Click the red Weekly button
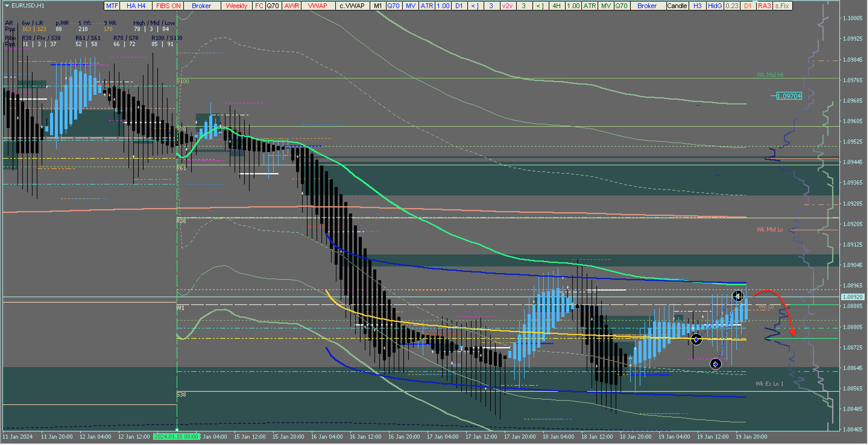The width and height of the screenshot is (868, 445). (236, 6)
